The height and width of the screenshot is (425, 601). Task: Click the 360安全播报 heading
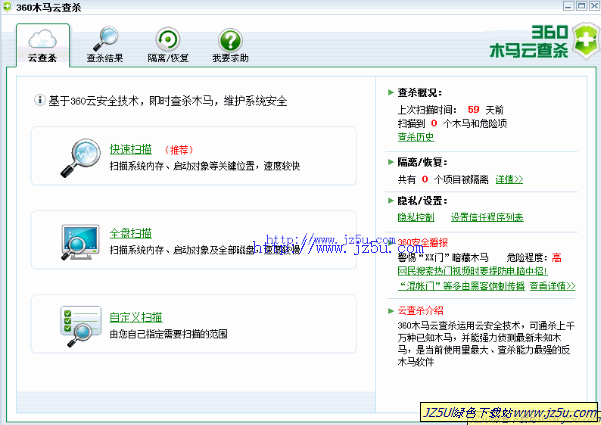[423, 243]
